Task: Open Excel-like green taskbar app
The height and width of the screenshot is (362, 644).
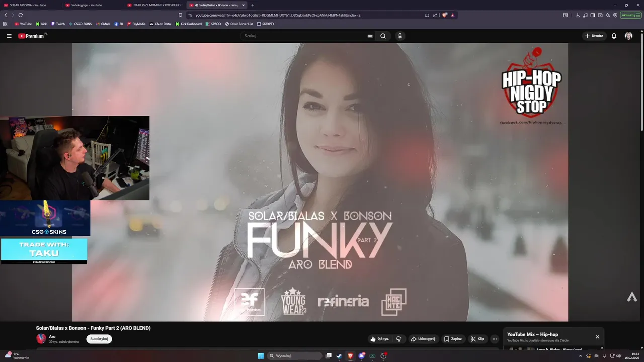Action: [x=372, y=356]
